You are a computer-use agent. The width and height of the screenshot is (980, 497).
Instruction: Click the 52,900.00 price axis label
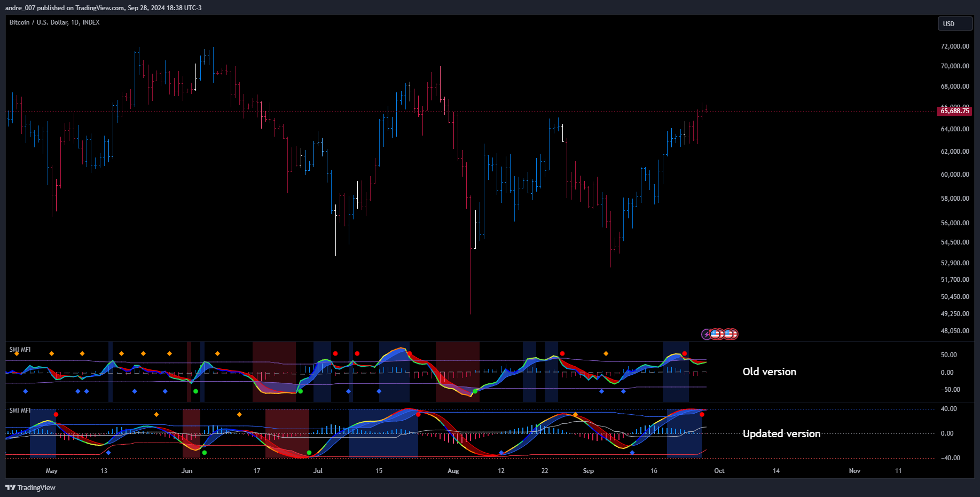(x=955, y=263)
